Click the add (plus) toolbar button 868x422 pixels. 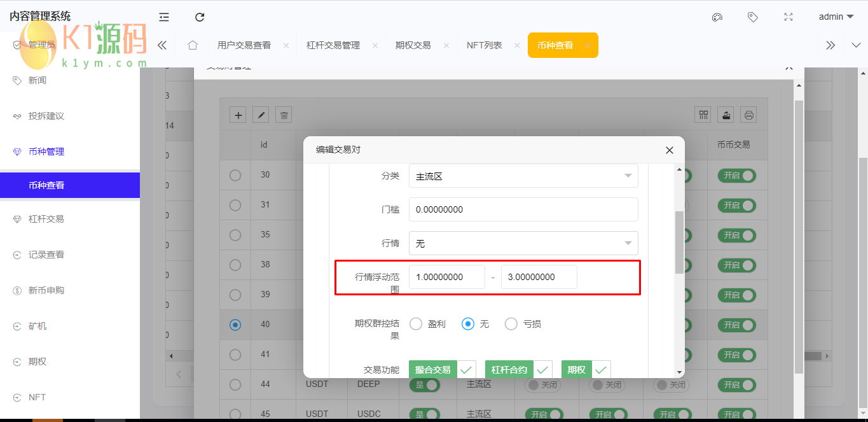[238, 115]
